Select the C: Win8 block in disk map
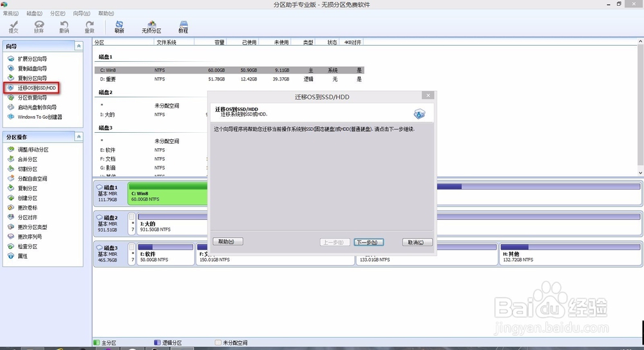 pos(167,194)
